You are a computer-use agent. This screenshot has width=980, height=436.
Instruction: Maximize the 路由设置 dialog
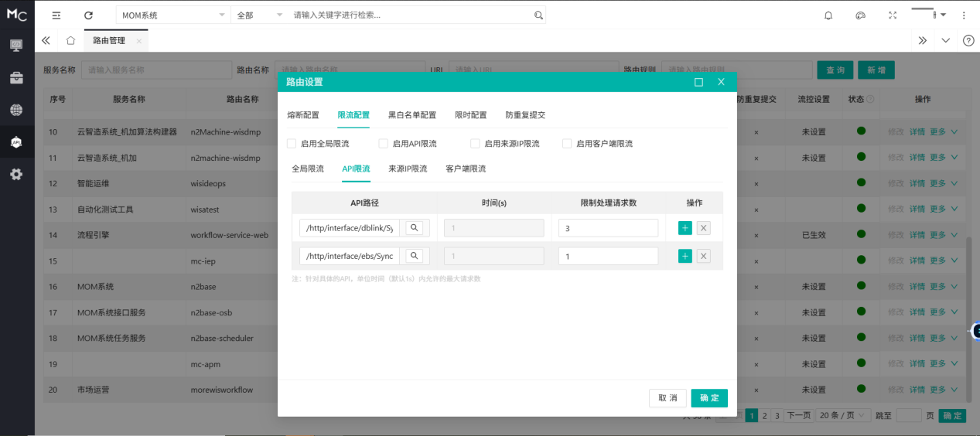[x=698, y=82]
